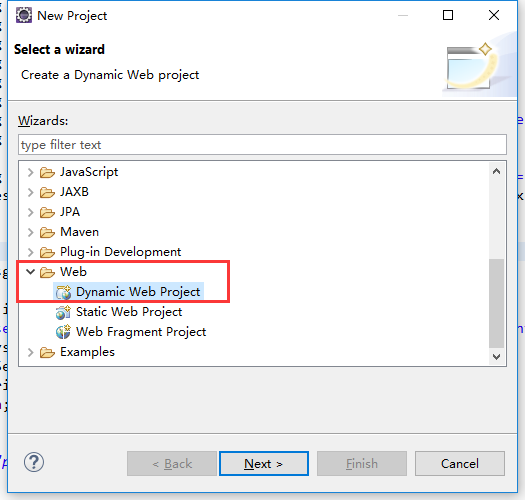Click the Plug-in Development folder icon

coord(47,253)
